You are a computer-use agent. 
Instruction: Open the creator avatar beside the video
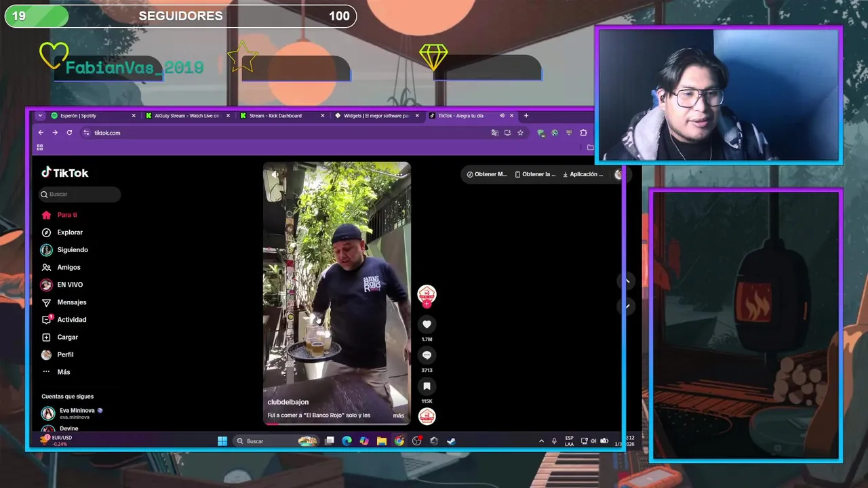point(427,293)
